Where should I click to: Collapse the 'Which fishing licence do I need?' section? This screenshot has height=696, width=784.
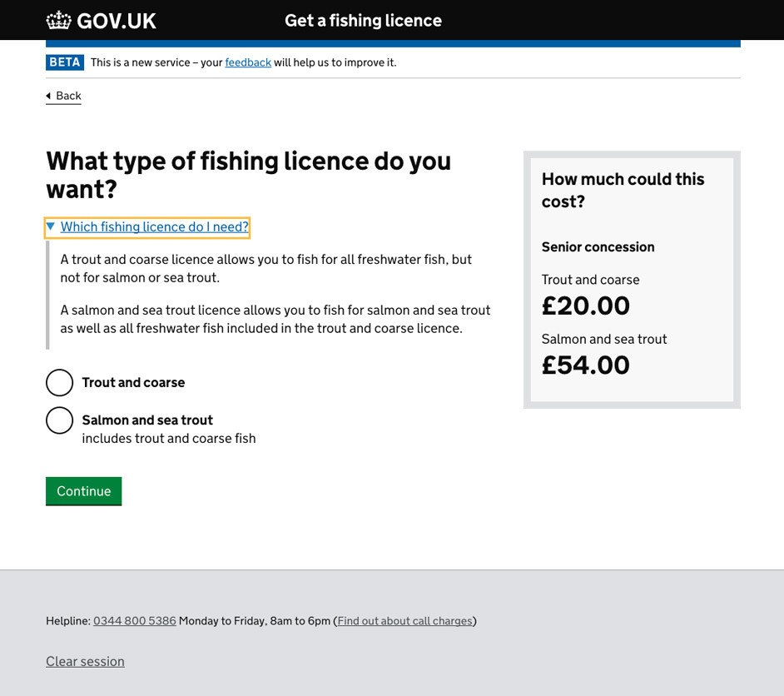(x=154, y=226)
